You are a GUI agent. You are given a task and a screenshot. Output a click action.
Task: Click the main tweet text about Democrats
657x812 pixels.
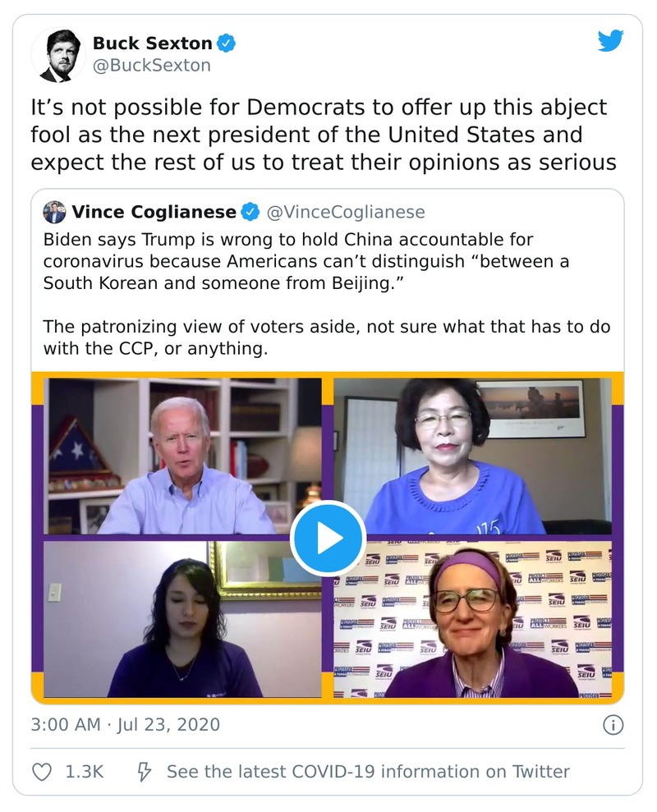[x=323, y=135]
